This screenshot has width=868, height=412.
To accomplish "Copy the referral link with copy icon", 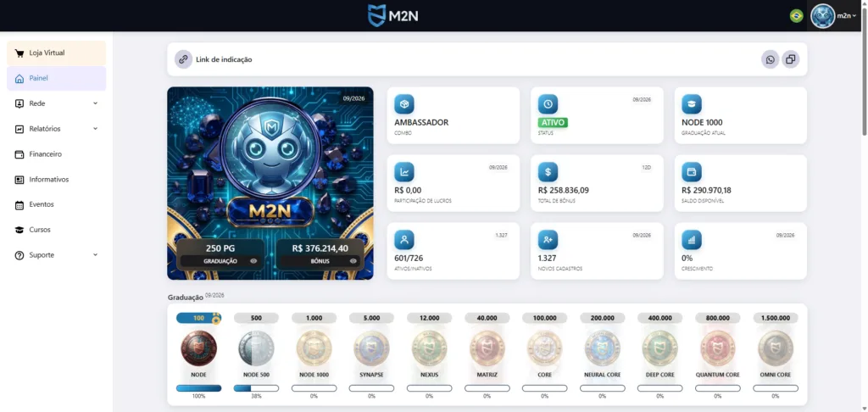I will (x=791, y=59).
